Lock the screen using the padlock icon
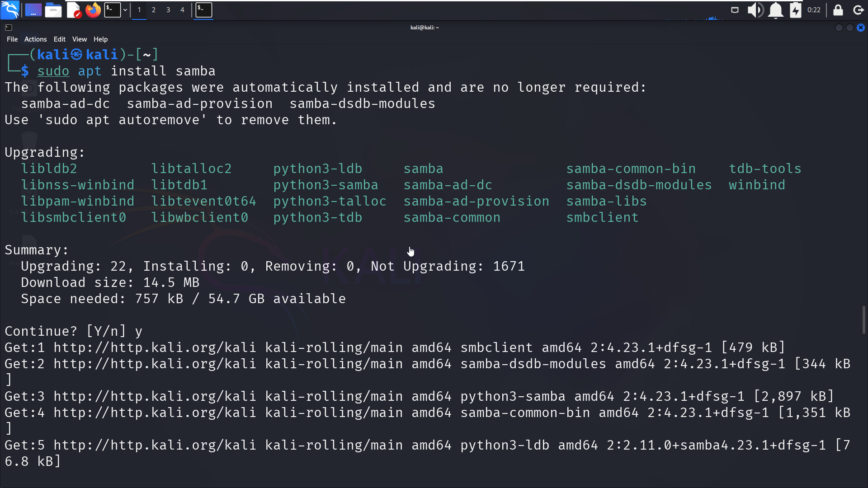 coord(838,10)
